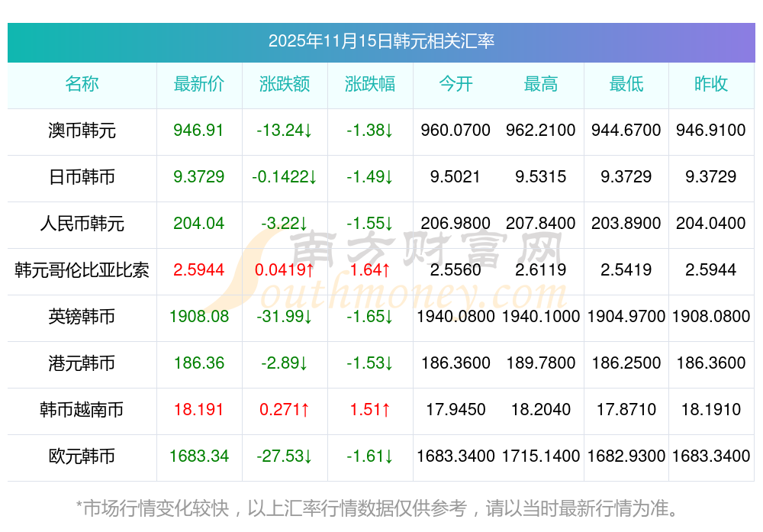763x532 pixels.
Task: Select percent change -1.38↓
Action: [370, 130]
